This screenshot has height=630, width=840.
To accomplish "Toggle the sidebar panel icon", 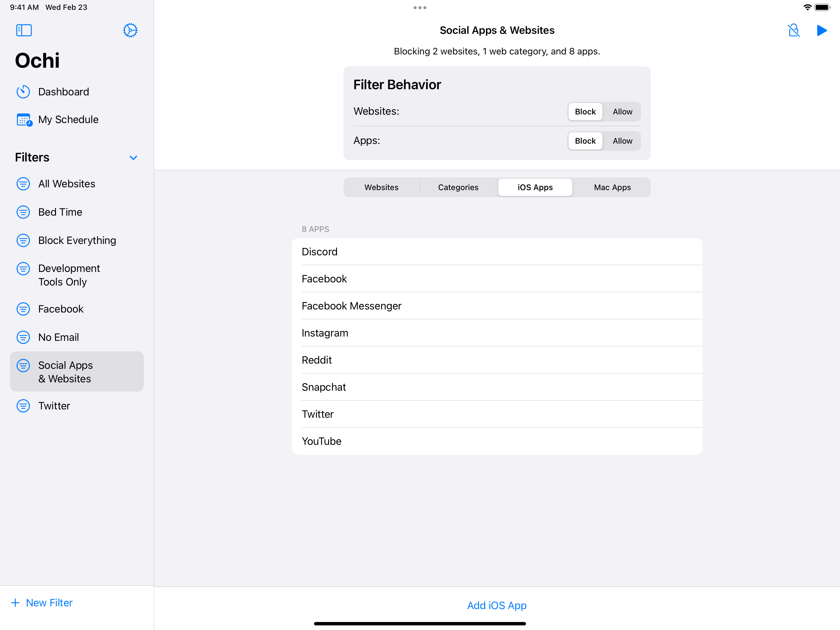I will pos(24,30).
